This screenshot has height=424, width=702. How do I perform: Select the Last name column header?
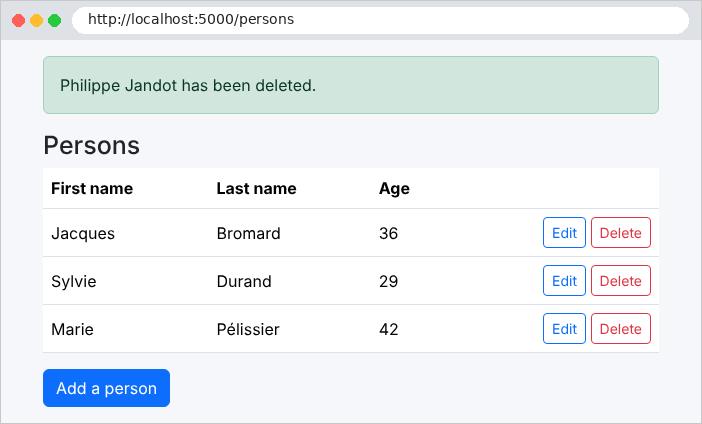tap(257, 188)
